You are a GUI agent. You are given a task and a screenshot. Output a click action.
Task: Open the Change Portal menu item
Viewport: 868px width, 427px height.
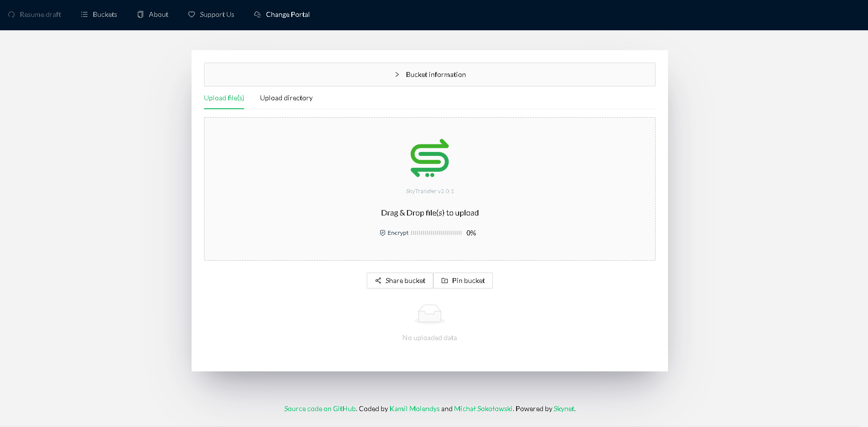pos(282,14)
